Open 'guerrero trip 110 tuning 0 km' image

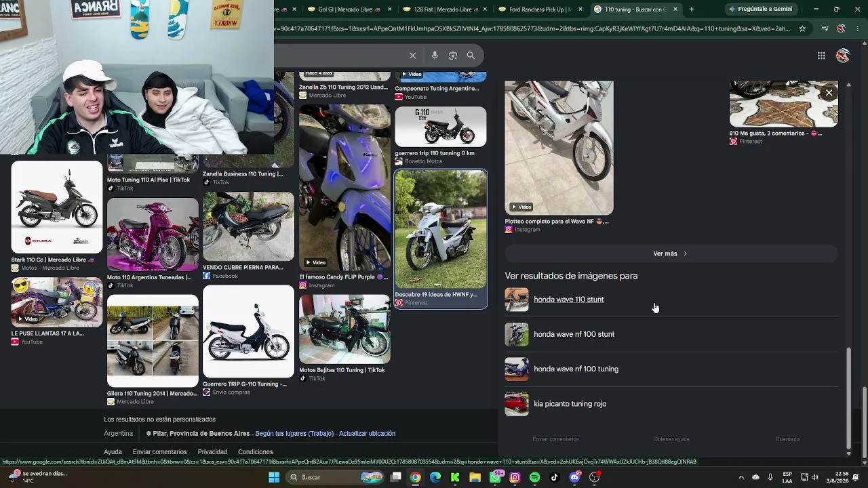[441, 127]
